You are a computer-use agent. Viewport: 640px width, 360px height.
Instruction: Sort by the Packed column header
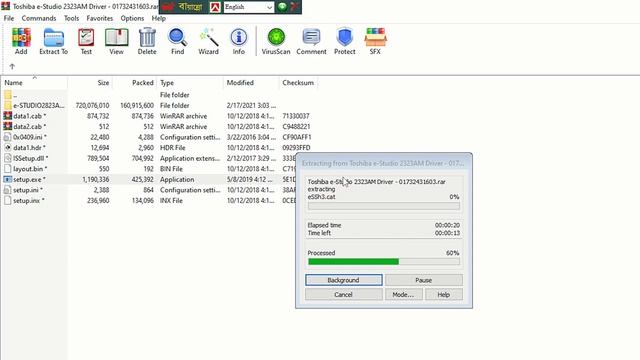click(135, 82)
